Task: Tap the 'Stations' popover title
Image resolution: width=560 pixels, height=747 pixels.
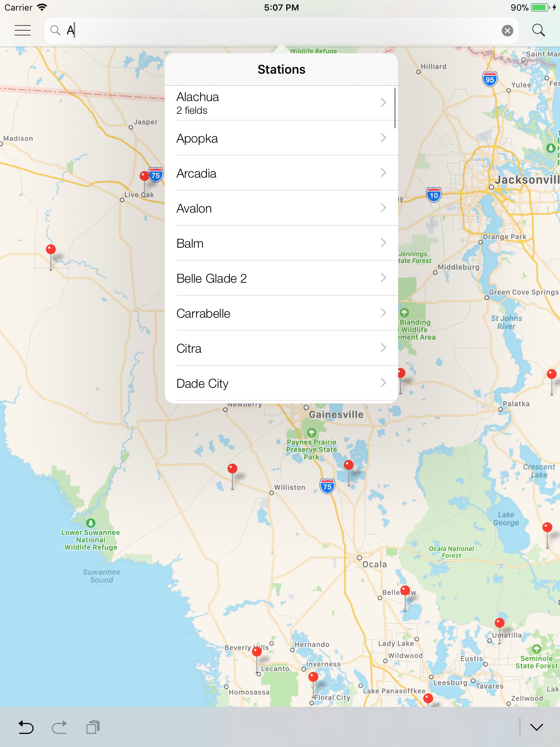Action: coord(281,69)
